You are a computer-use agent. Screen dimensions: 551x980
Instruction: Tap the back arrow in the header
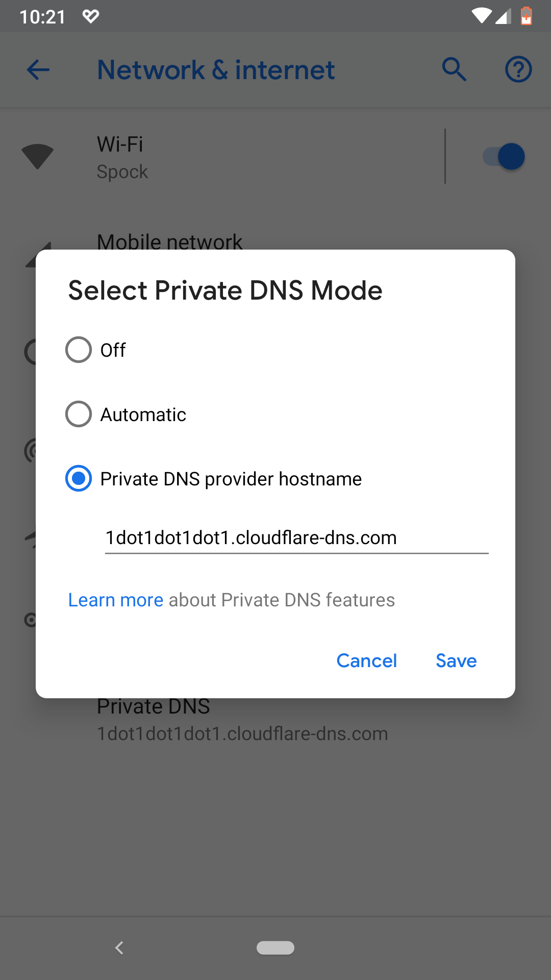38,70
